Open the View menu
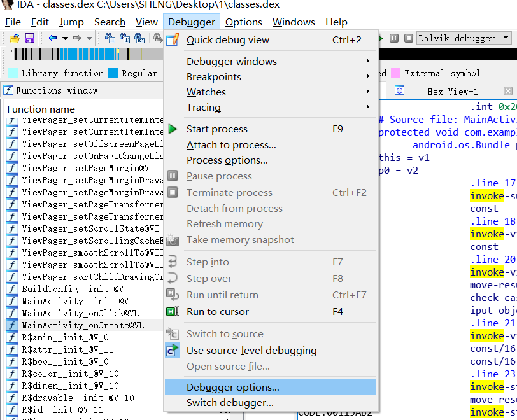The image size is (517, 420). click(146, 22)
